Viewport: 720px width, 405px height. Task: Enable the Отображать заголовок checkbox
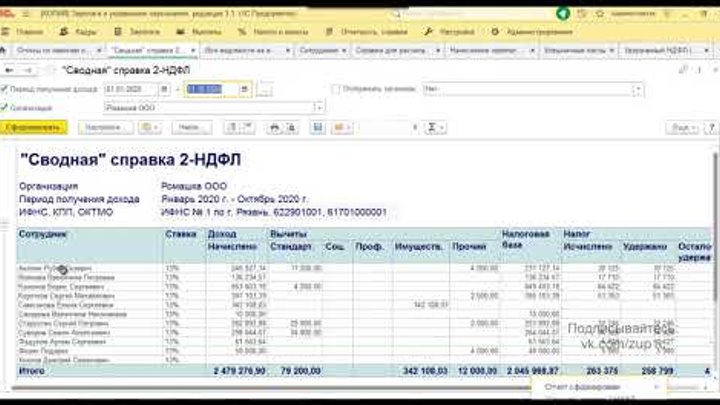pyautogui.click(x=335, y=89)
